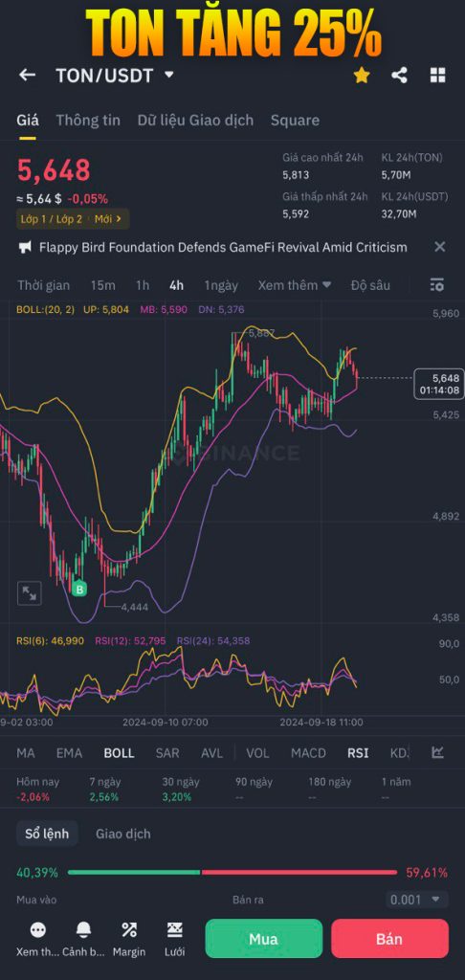Open Xem thêm more options icon
465x980 pixels.
point(38,940)
